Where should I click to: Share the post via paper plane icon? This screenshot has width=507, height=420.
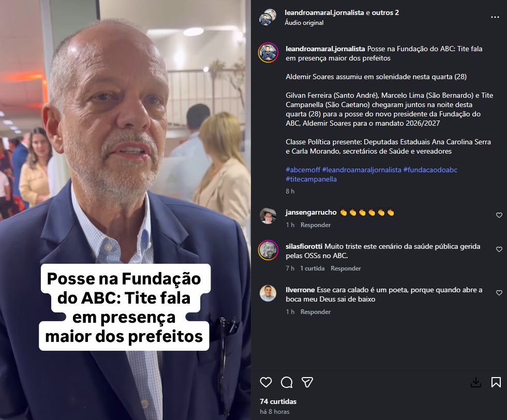307,382
